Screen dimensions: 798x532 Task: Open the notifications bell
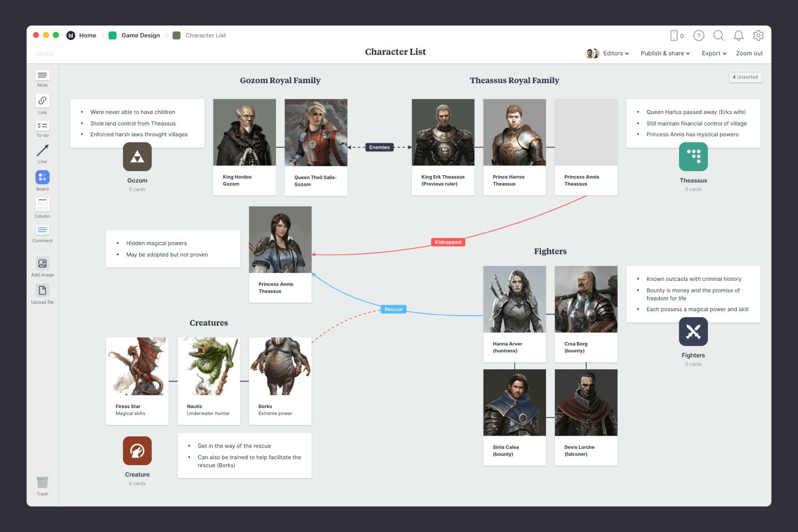[738, 36]
